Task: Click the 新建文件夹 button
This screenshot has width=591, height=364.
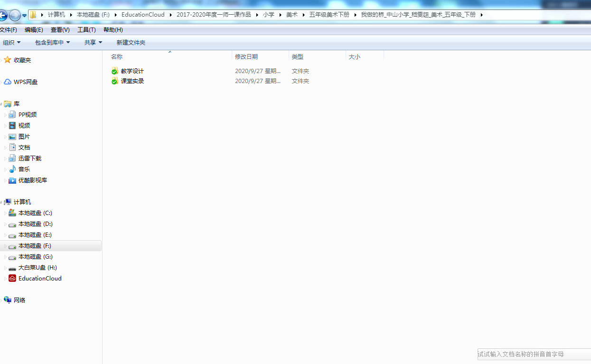Action: coord(131,43)
